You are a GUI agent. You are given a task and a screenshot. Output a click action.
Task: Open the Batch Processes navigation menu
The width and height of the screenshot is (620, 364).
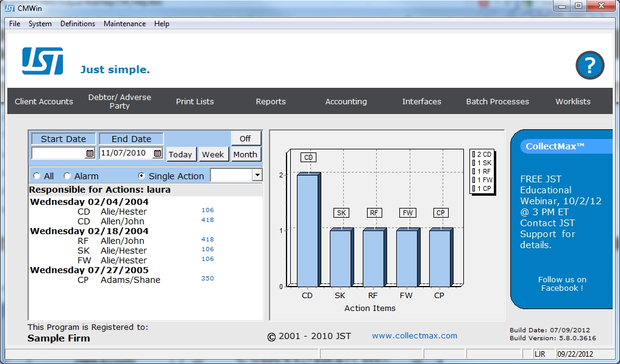pyautogui.click(x=497, y=102)
